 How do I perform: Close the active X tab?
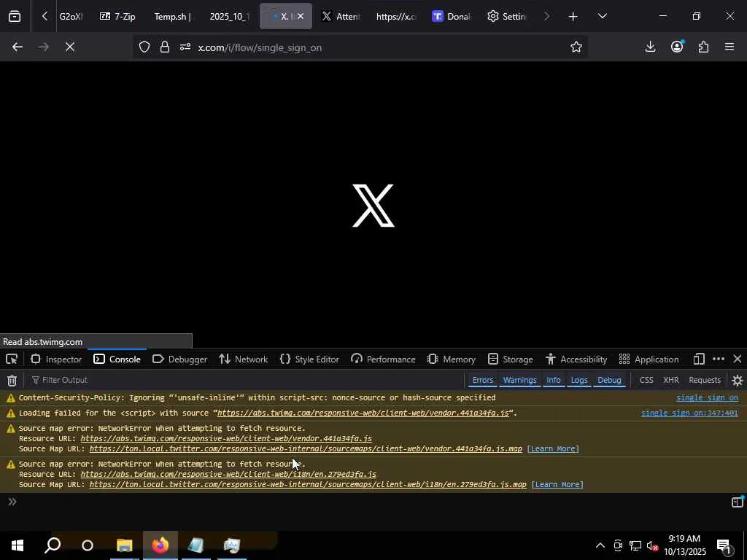(x=300, y=16)
